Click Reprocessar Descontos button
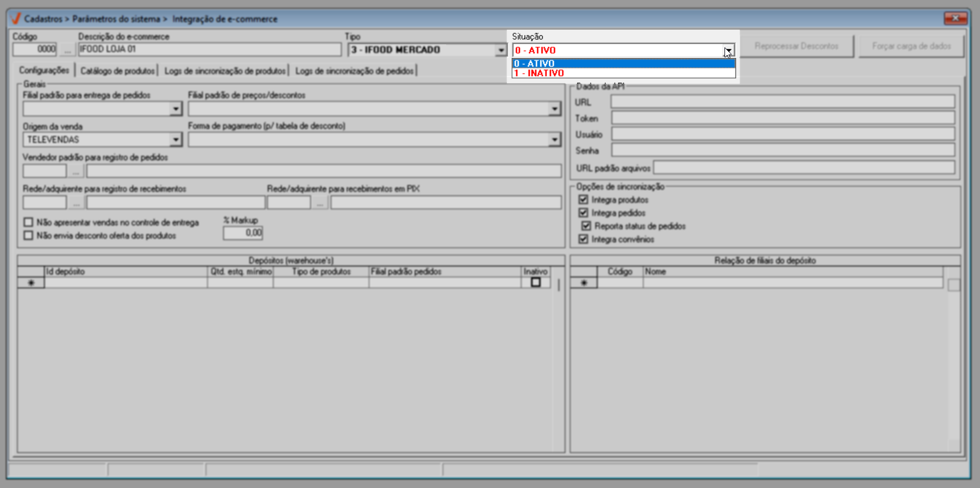 tap(796, 46)
